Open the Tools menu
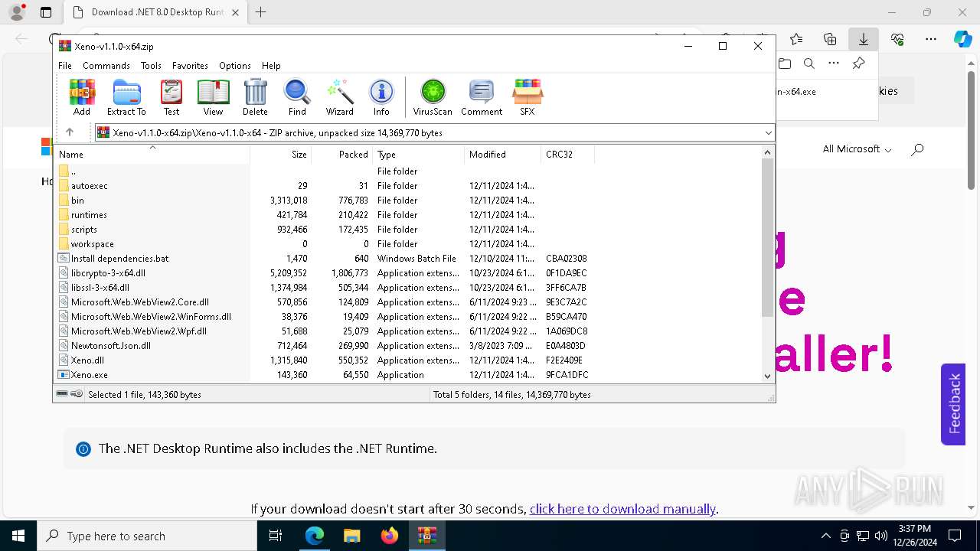 tap(151, 66)
